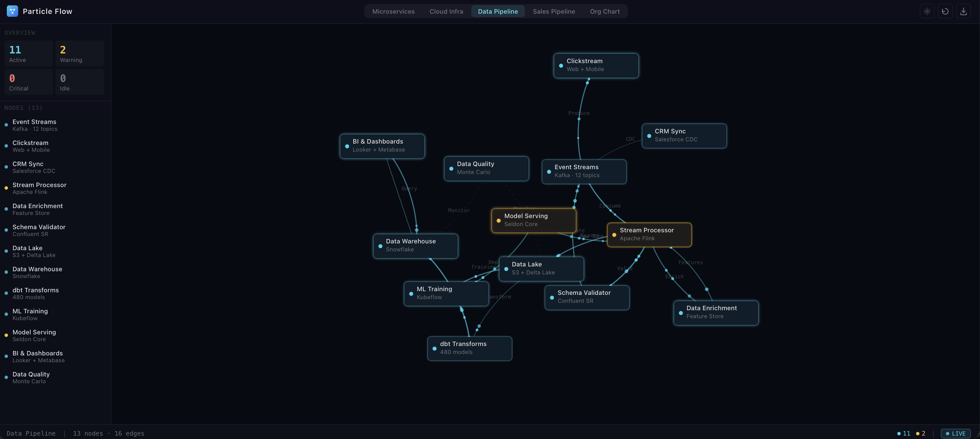The width and height of the screenshot is (980, 439).
Task: Click the blue dot on Clickstream canvas node
Action: tap(561, 65)
